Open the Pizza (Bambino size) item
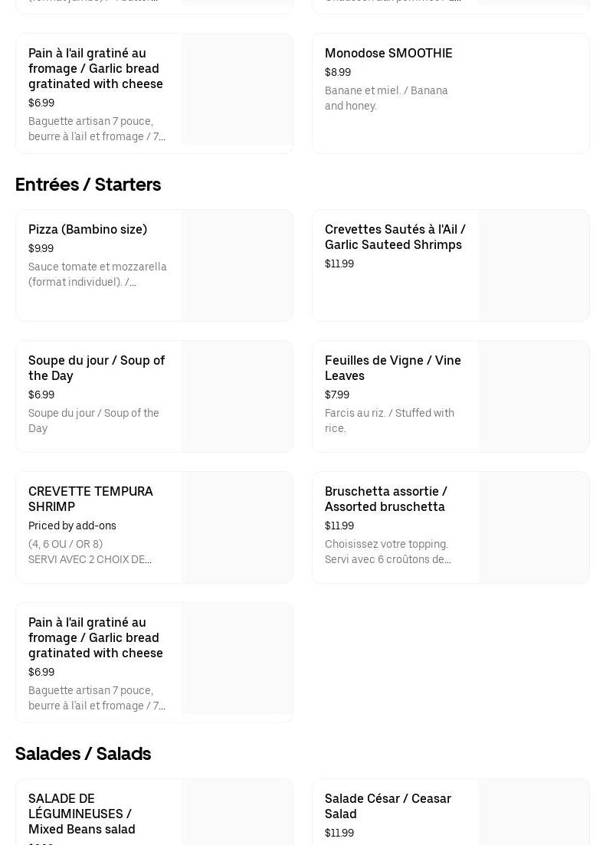 pyautogui.click(x=87, y=229)
